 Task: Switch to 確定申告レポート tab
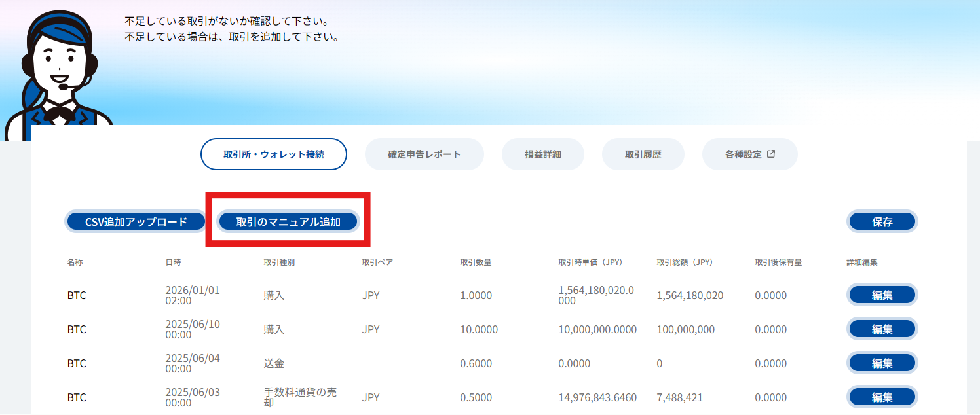click(424, 154)
